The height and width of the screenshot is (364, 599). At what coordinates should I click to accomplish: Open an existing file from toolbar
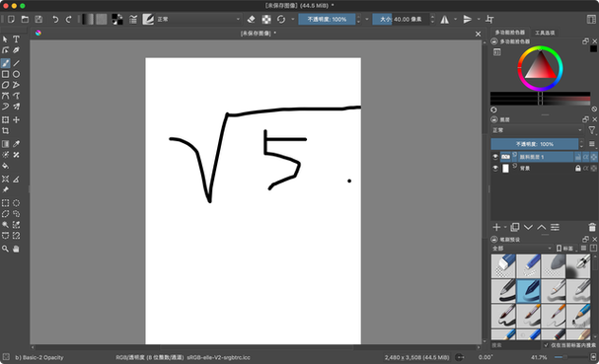[x=25, y=19]
